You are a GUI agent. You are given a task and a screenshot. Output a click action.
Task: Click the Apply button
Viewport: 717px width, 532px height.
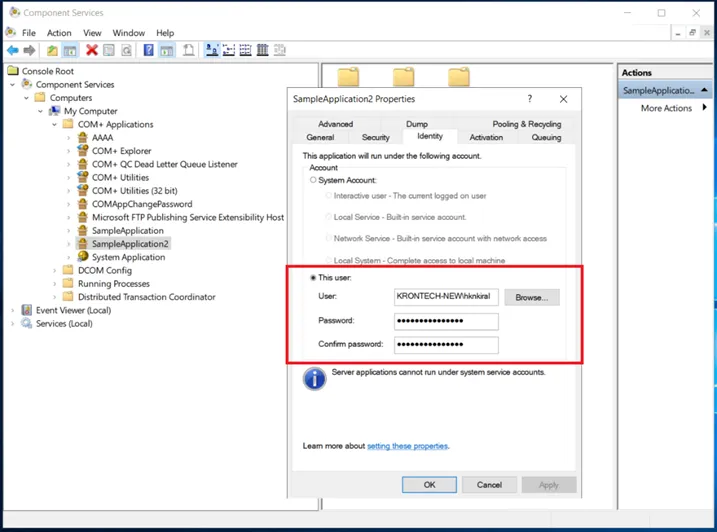(x=549, y=485)
